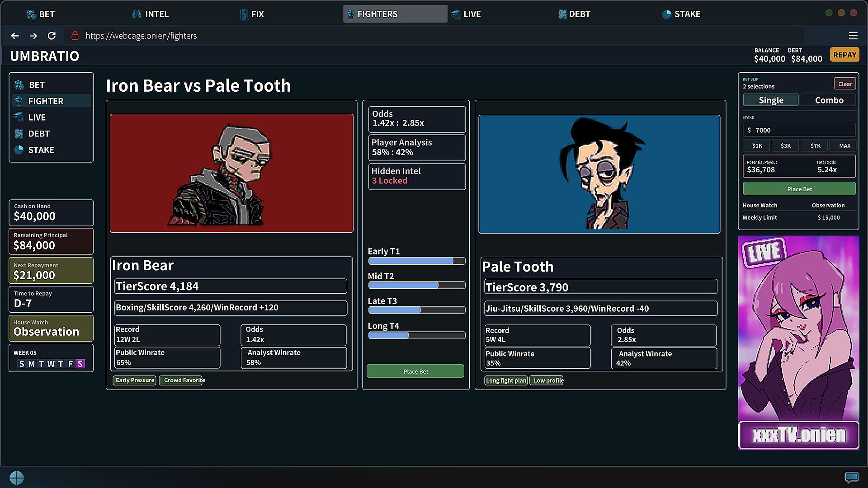The width and height of the screenshot is (868, 488).
Task: Set stake with the $1K button
Action: pos(757,145)
